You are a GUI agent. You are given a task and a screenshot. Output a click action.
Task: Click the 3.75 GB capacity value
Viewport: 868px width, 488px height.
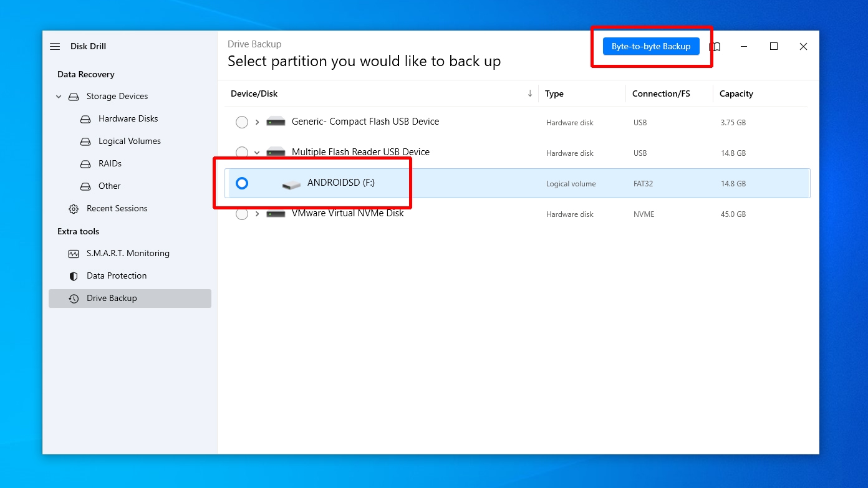[x=733, y=123]
